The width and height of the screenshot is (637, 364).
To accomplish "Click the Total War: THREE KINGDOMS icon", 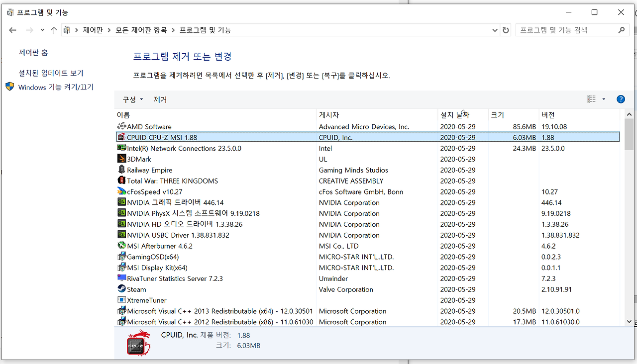I will click(121, 181).
